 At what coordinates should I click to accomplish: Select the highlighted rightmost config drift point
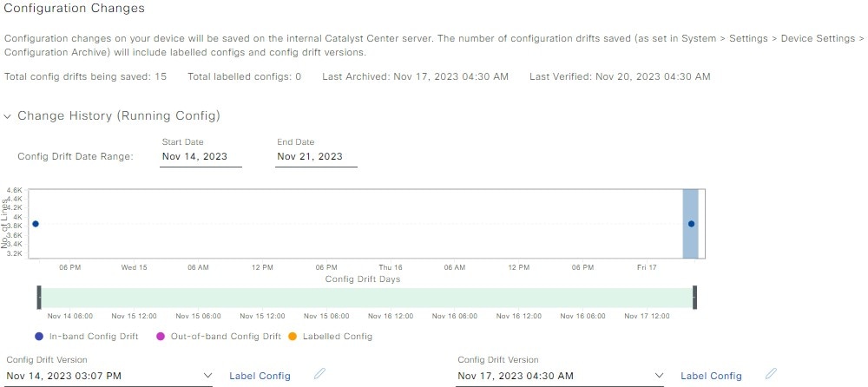click(x=692, y=224)
